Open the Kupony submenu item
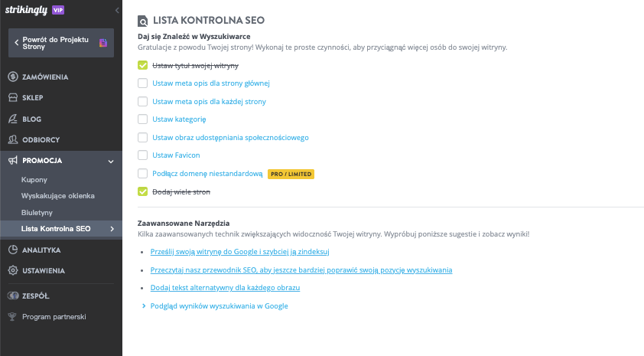644x356 pixels. [34, 180]
